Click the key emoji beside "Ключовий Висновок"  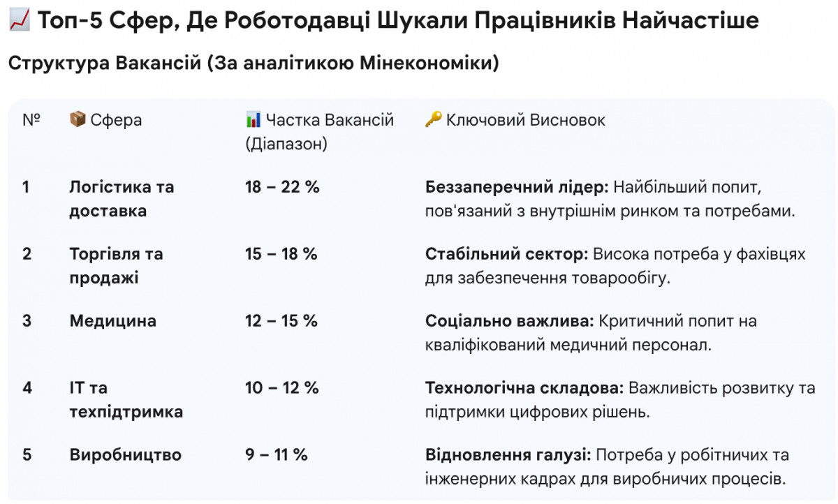[433, 120]
